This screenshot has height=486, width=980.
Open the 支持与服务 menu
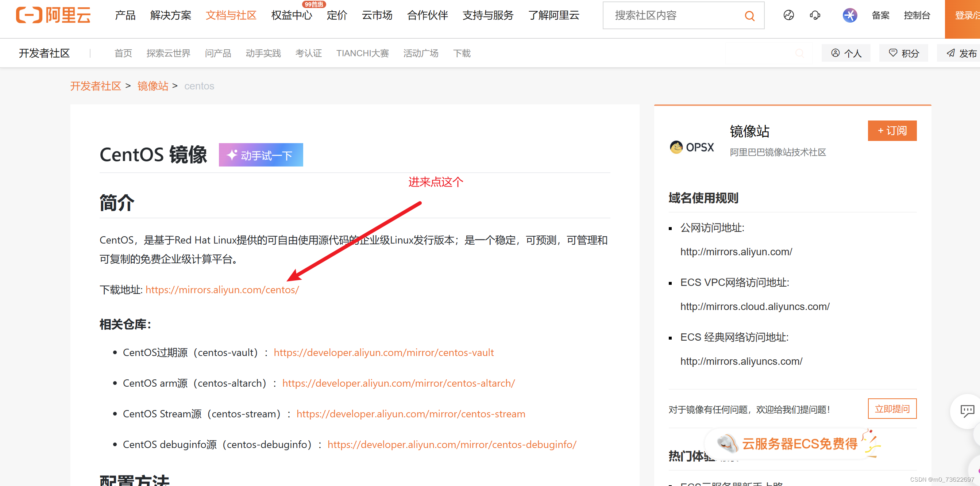pos(488,15)
